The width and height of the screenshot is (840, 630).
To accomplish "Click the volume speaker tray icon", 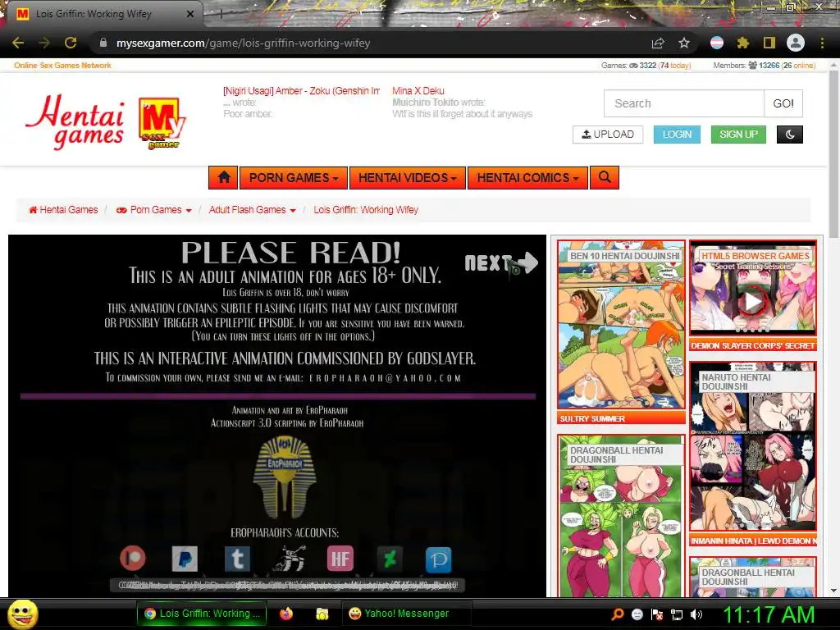I will coord(696,614).
